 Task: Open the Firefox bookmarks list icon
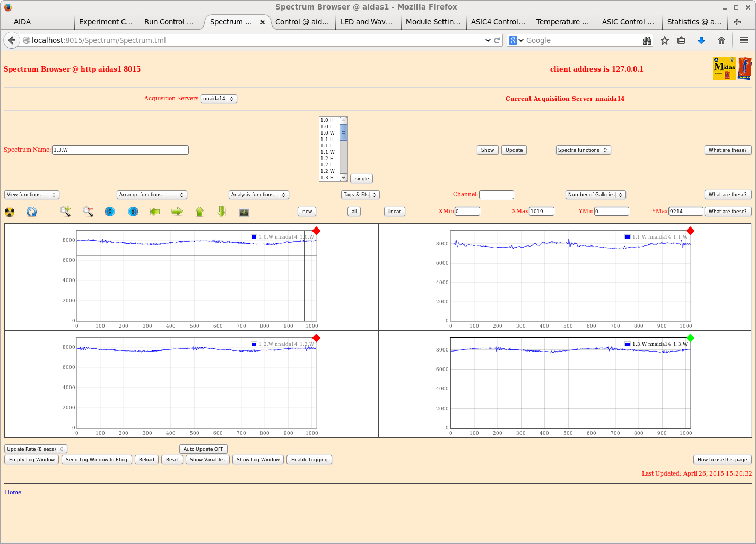pos(682,40)
